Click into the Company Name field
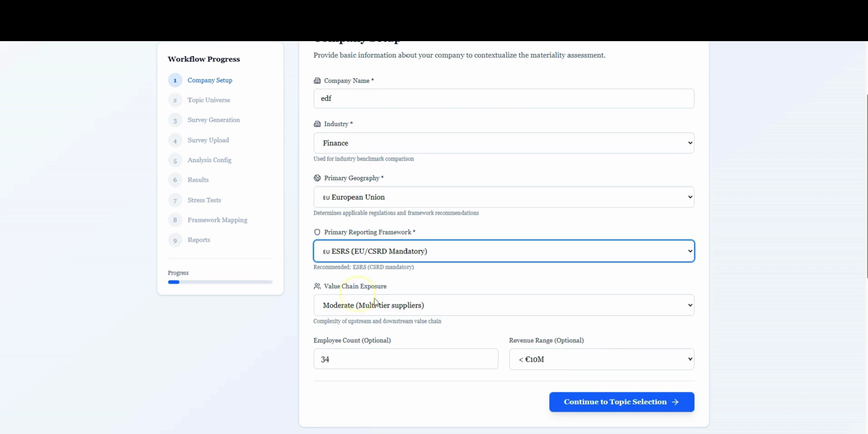This screenshot has height=434, width=868. click(504, 99)
